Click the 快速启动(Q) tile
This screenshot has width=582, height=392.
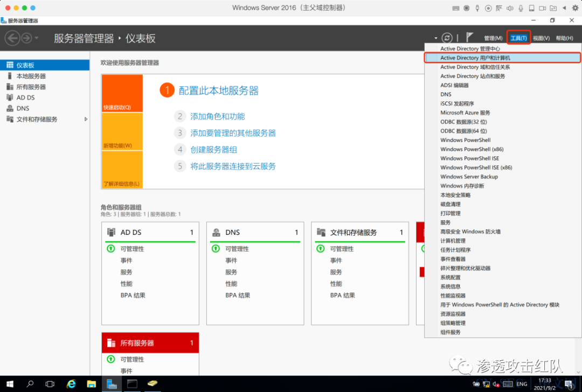coord(122,93)
